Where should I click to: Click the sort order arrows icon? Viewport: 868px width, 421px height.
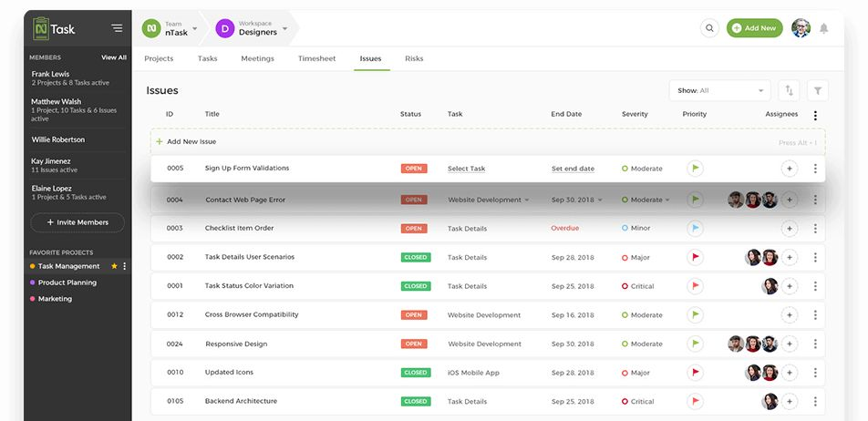[789, 91]
